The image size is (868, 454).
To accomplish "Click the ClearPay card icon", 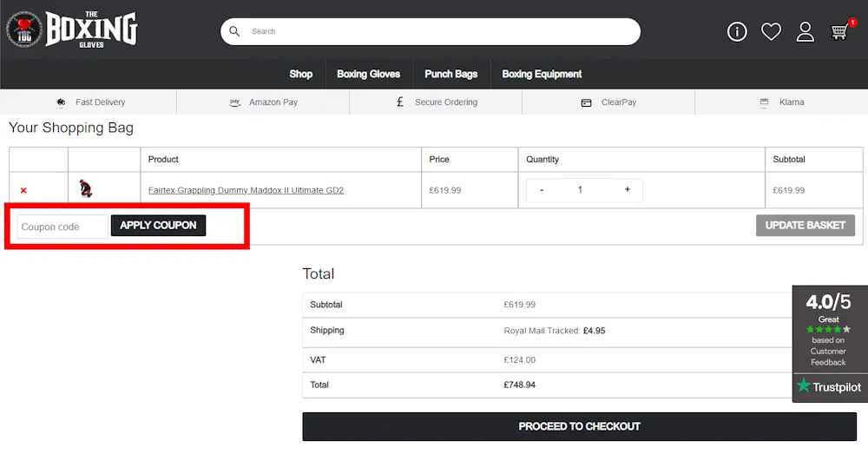I will coord(586,102).
